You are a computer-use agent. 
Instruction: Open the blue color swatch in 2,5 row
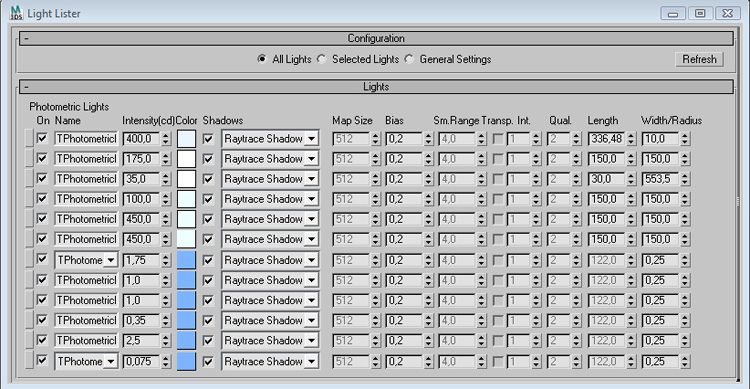187,340
